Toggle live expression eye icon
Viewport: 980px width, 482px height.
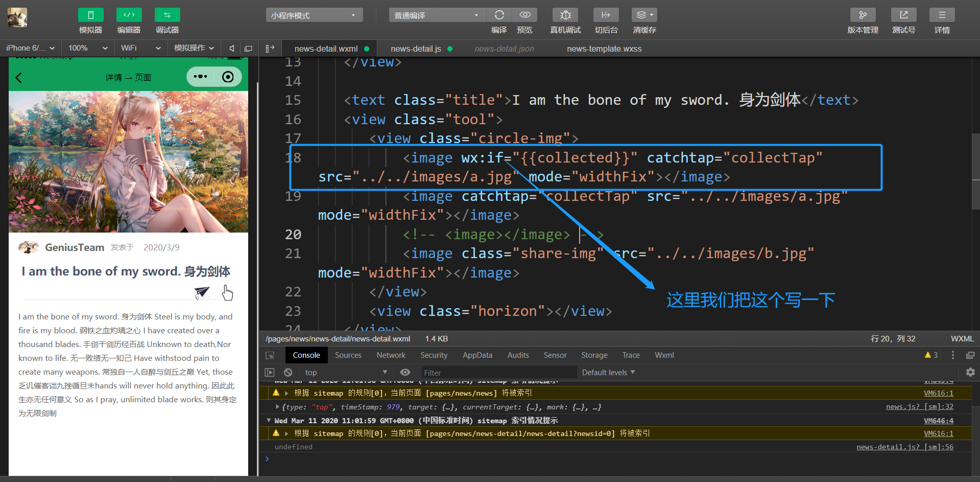click(x=405, y=372)
